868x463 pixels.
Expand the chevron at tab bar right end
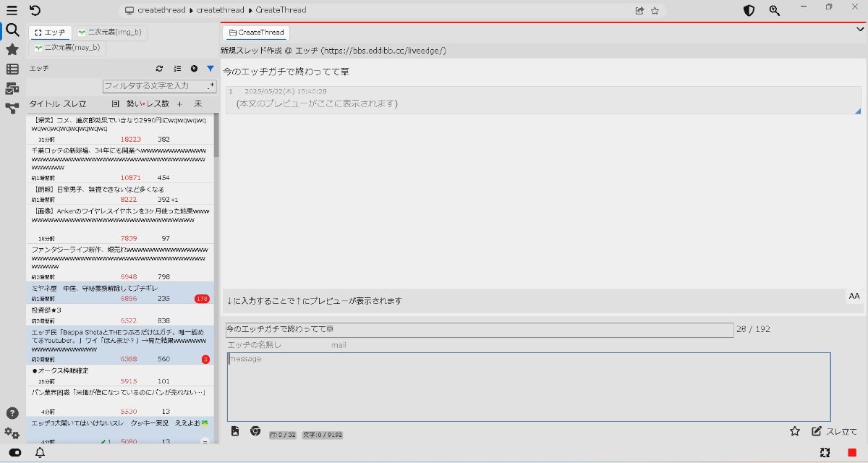tap(859, 30)
